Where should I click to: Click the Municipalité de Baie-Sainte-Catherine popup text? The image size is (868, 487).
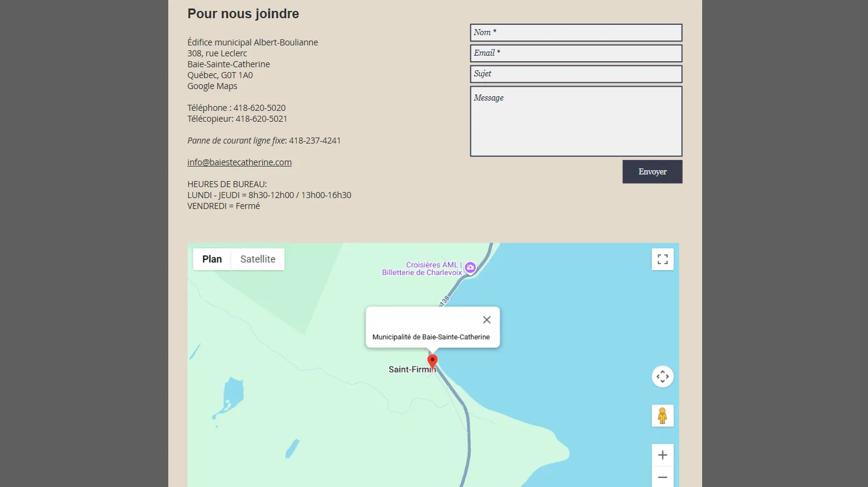coord(431,337)
